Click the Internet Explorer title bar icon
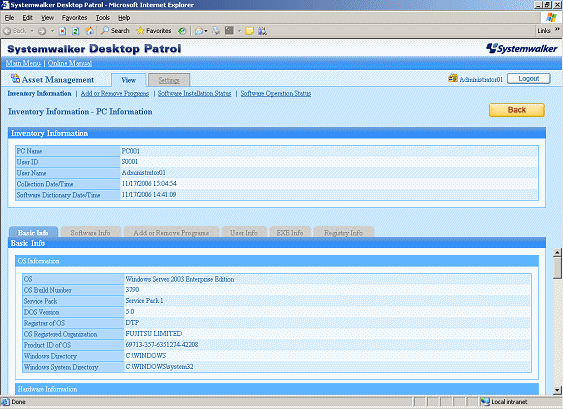The image size is (563, 409). point(5,5)
